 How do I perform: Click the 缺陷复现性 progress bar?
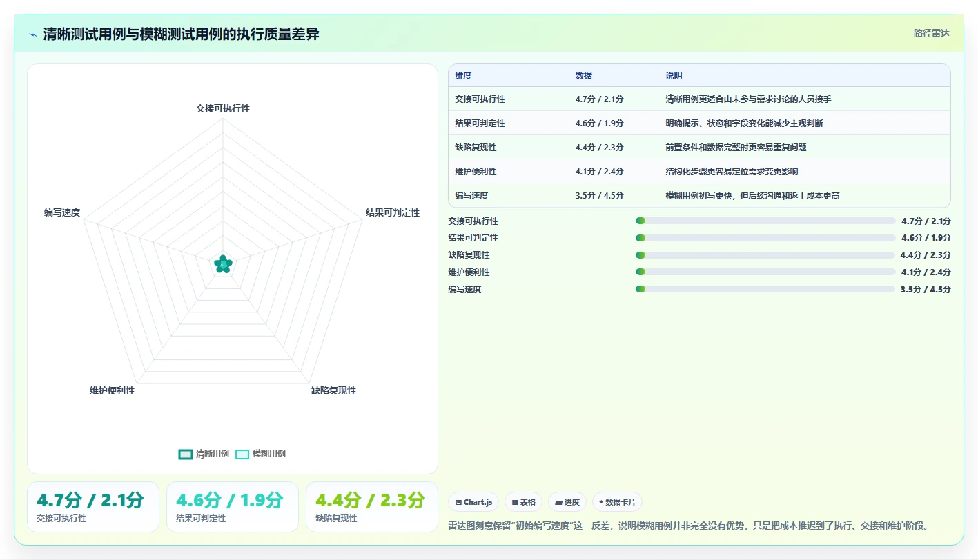[765, 255]
